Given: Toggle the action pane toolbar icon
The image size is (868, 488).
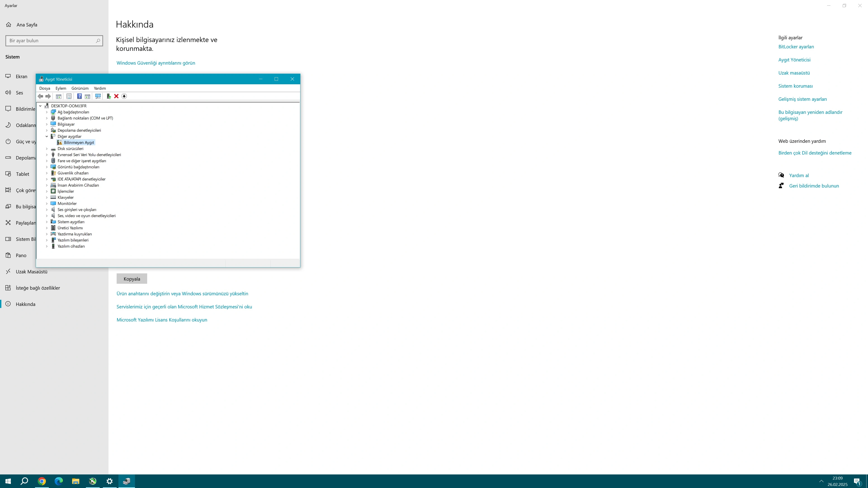Looking at the screenshot, I should (88, 96).
